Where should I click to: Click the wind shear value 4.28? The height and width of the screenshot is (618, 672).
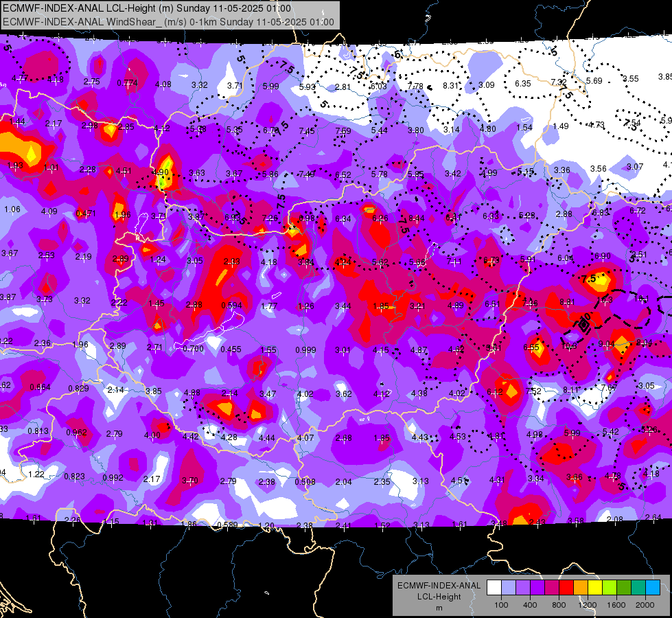[229, 437]
